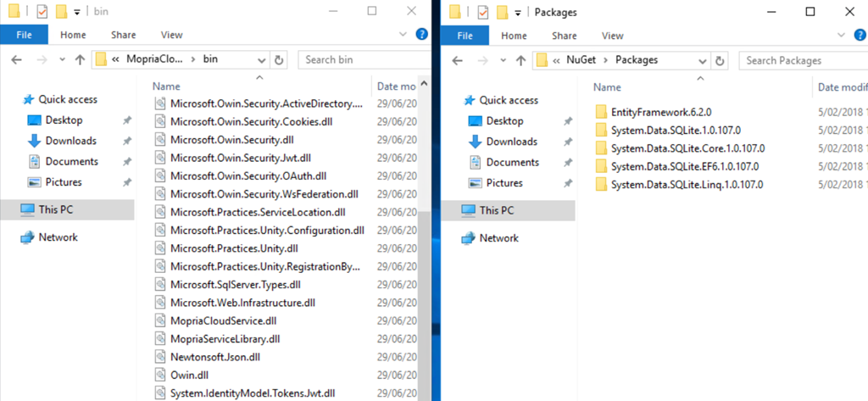
Task: Open Downloads in bin window Quick access
Action: click(70, 141)
